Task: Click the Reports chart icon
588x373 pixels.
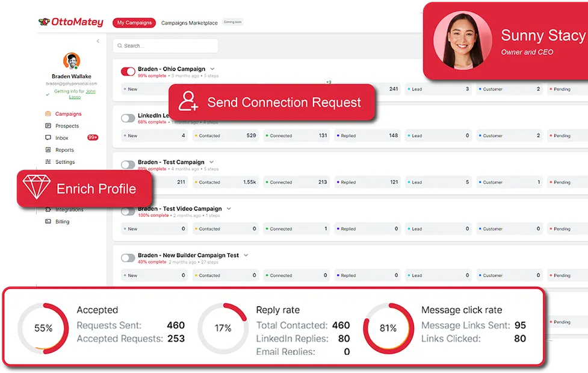Action: click(48, 149)
